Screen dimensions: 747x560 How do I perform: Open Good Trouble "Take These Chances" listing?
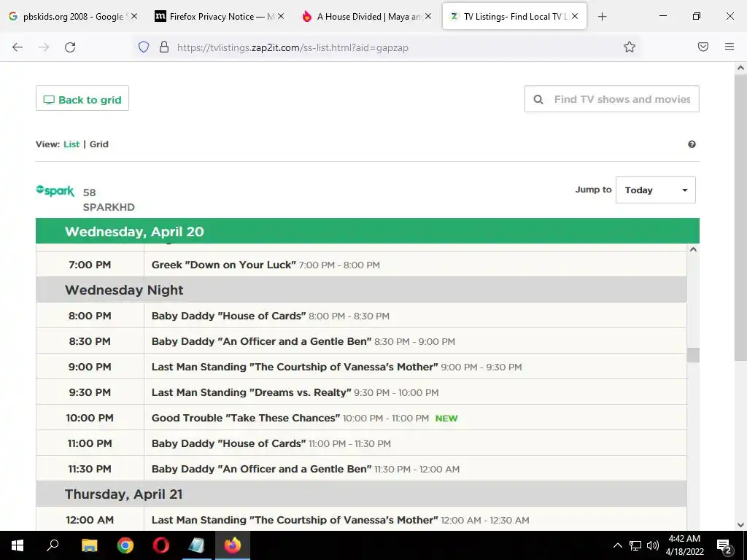click(x=245, y=418)
